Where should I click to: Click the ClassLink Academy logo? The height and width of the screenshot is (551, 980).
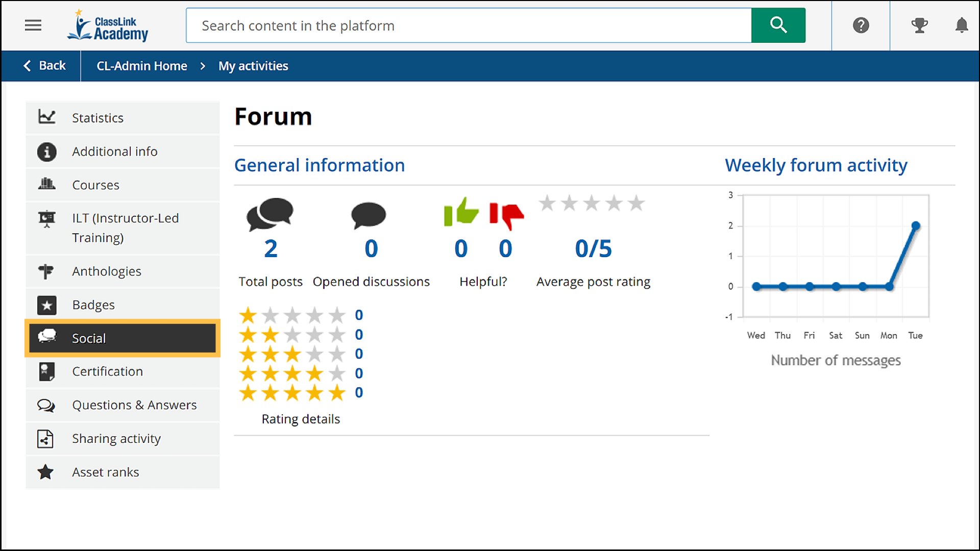click(108, 26)
